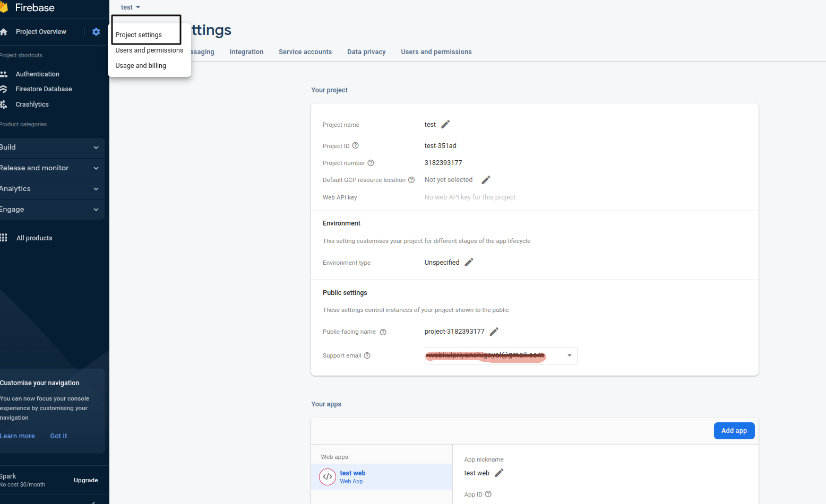Edit the Public-facing name
Image resolution: width=826 pixels, height=504 pixels.
point(494,331)
